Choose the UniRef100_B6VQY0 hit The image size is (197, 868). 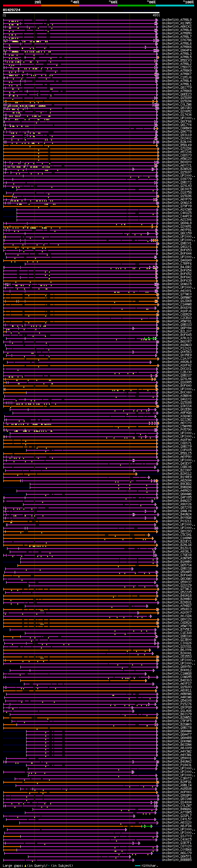click(x=177, y=162)
